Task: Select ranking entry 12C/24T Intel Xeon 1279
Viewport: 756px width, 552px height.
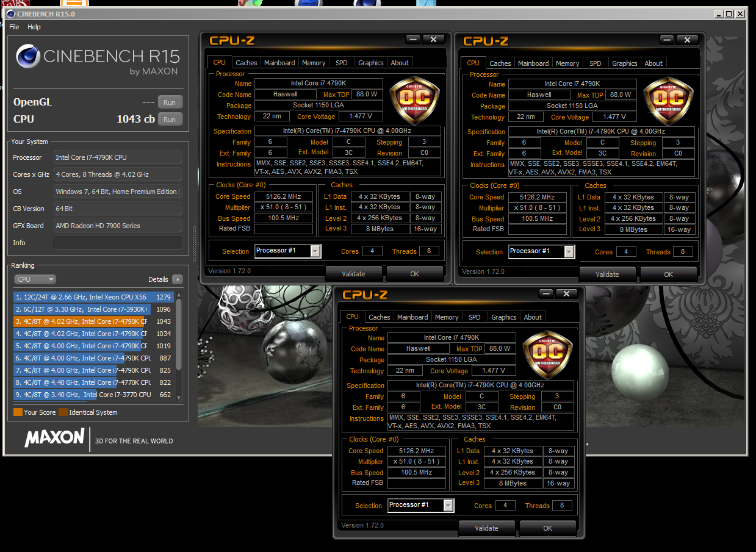Action: tap(94, 297)
